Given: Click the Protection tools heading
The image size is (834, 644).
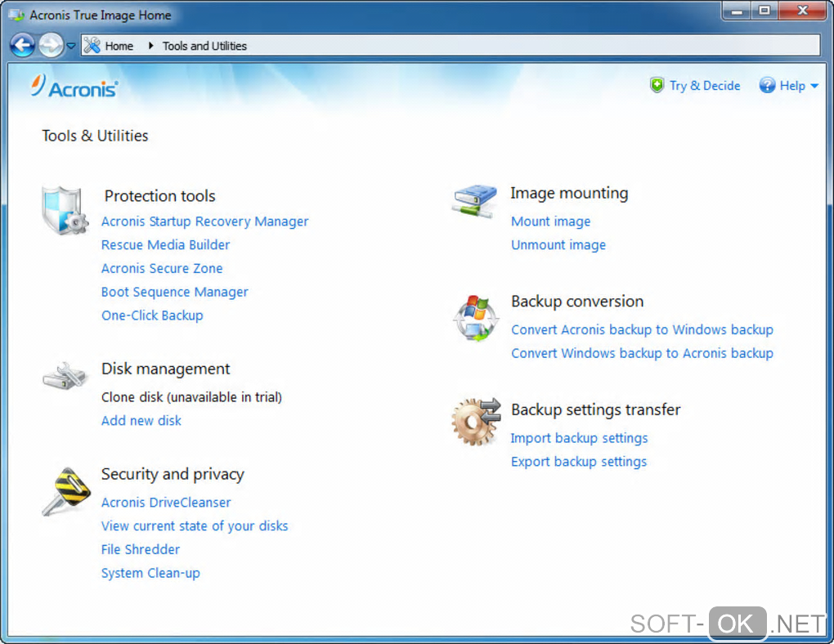Looking at the screenshot, I should click(159, 196).
